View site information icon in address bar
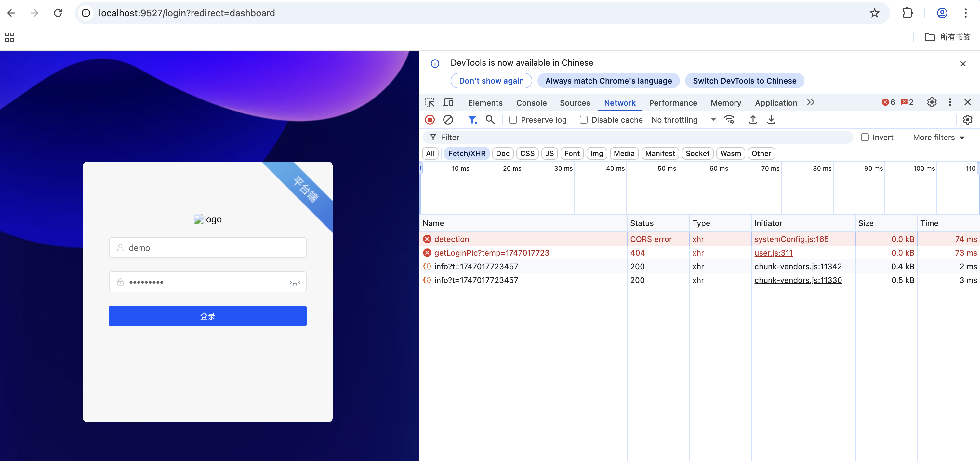 click(86, 13)
